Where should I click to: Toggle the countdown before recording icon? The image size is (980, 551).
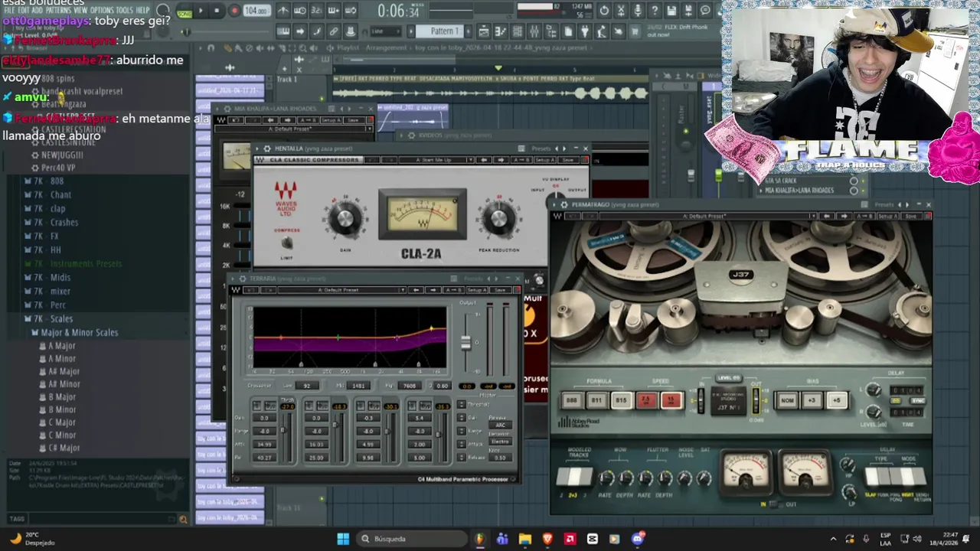[316, 11]
